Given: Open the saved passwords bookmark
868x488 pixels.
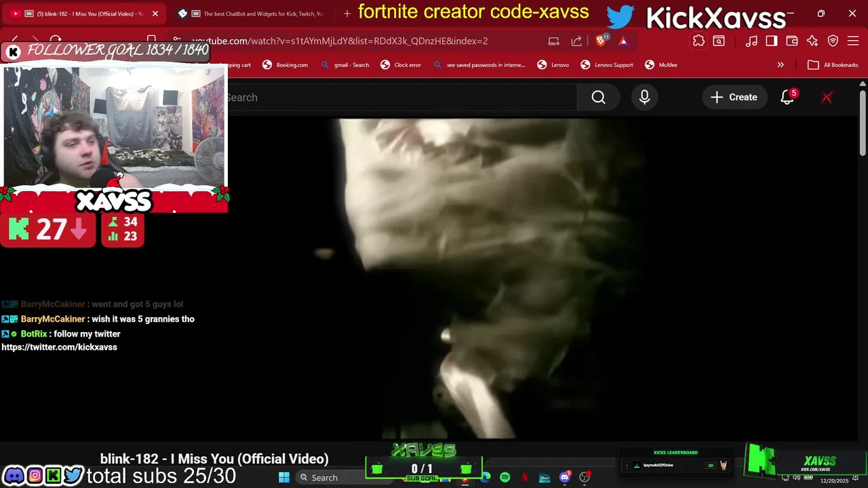Looking at the screenshot, I should (479, 65).
